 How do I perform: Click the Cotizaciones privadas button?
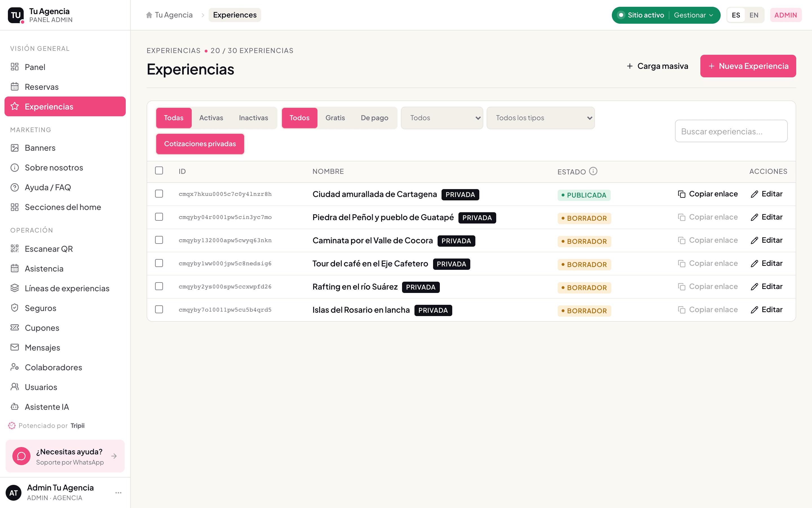(x=200, y=144)
